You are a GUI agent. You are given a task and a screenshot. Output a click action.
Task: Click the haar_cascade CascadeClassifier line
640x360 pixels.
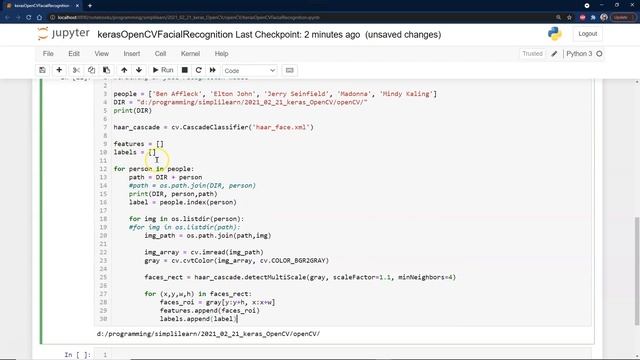click(x=213, y=127)
